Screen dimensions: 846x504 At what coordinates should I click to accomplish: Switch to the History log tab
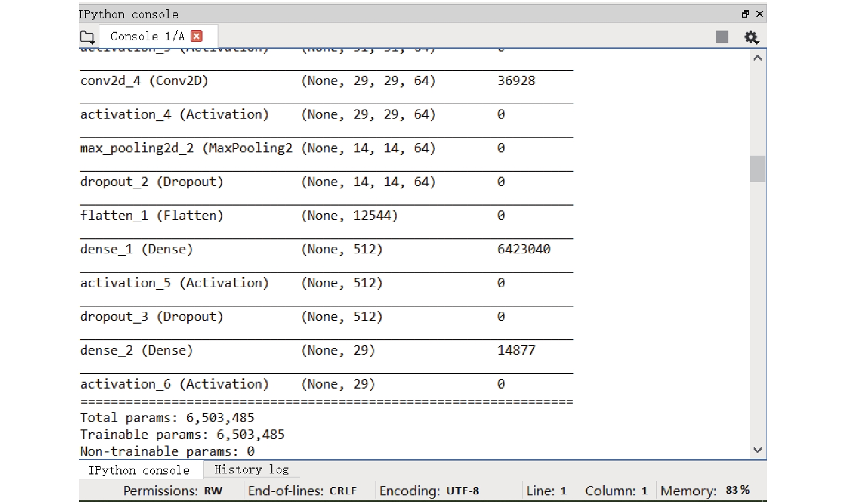251,470
